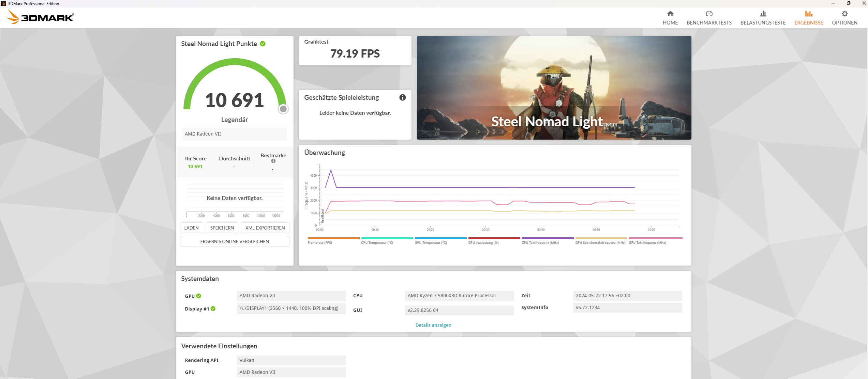868x379 pixels.
Task: Click XML EXPORTIEREN button
Action: (265, 228)
